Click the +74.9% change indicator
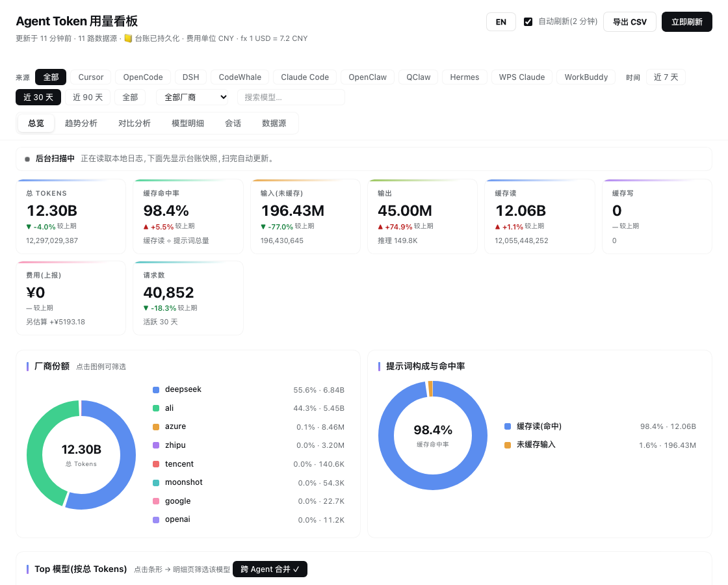Viewport: 728px width, 585px height. [x=395, y=227]
